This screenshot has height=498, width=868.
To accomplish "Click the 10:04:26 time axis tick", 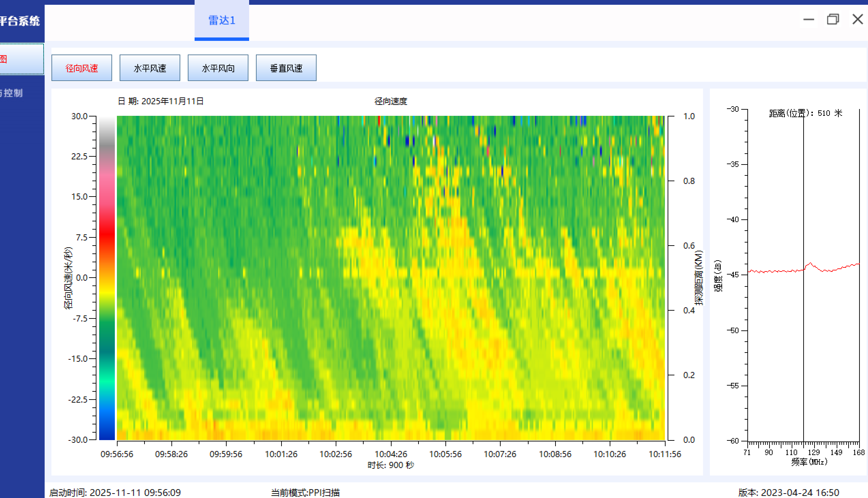I will point(391,454).
